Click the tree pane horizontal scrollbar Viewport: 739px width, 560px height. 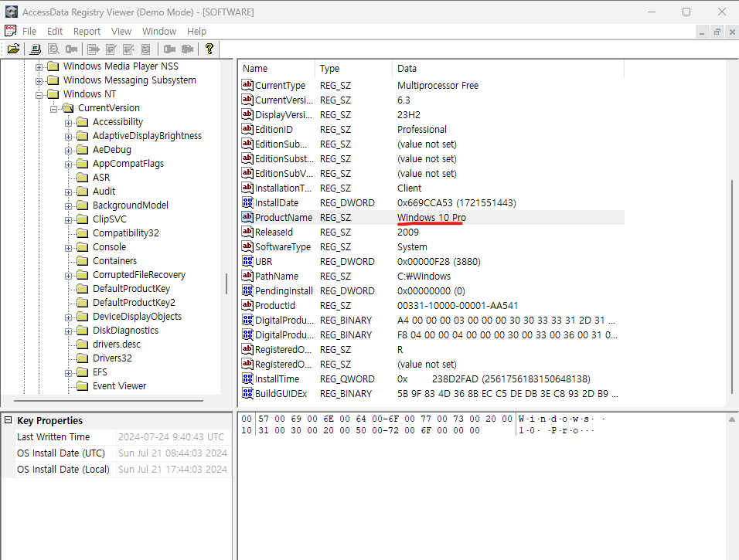108,401
